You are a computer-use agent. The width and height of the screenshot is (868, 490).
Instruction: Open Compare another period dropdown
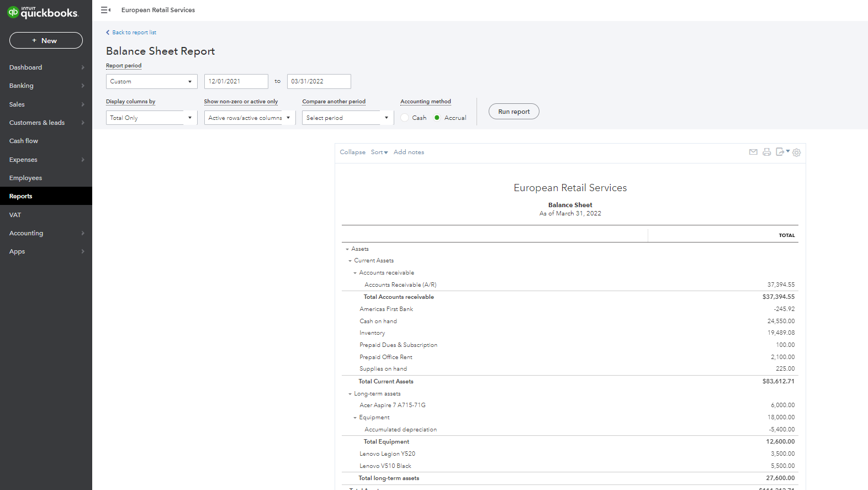(347, 118)
